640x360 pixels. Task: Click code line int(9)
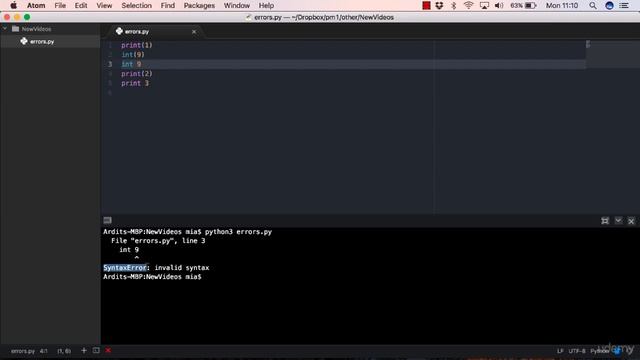click(x=133, y=54)
